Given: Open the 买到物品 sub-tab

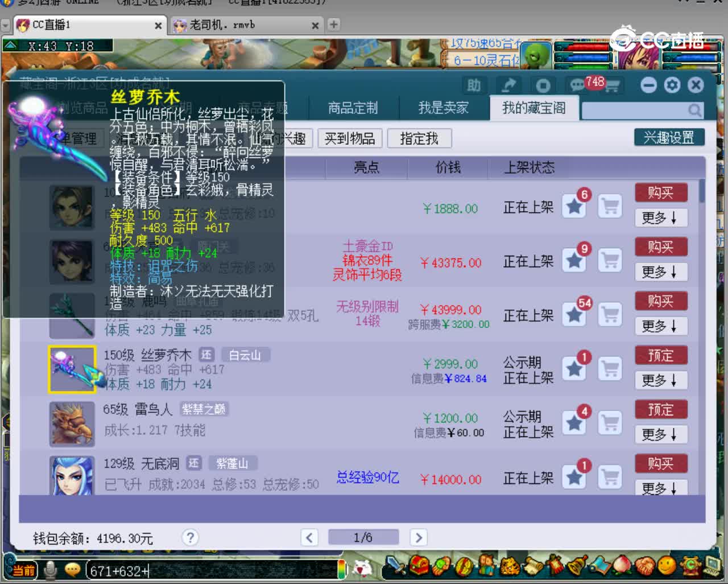Looking at the screenshot, I should point(350,138).
